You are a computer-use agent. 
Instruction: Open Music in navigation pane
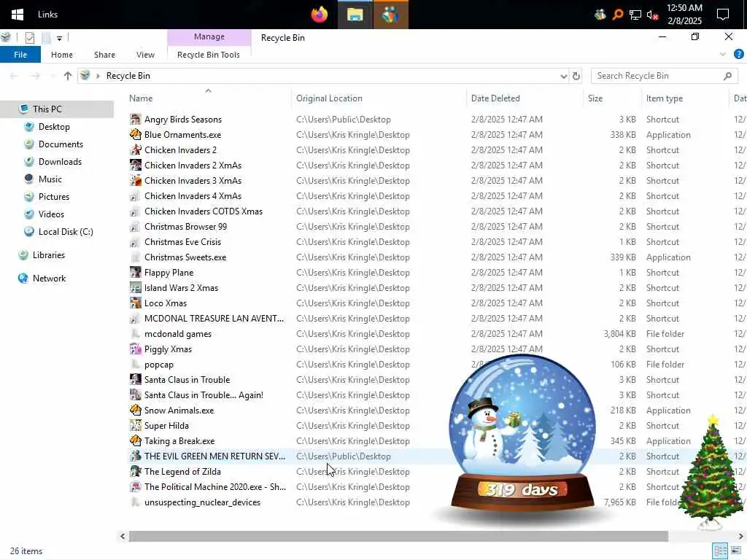(x=50, y=179)
